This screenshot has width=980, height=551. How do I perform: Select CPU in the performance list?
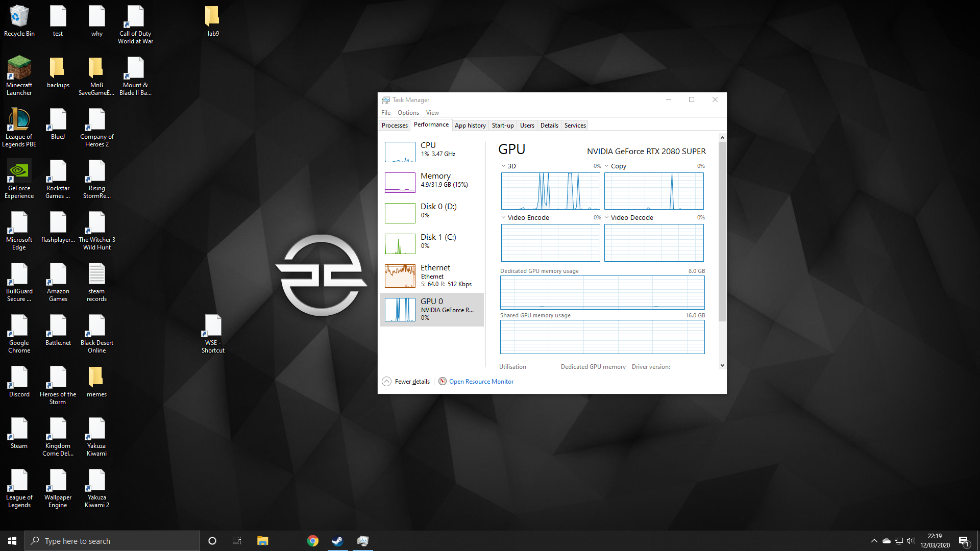click(x=432, y=152)
